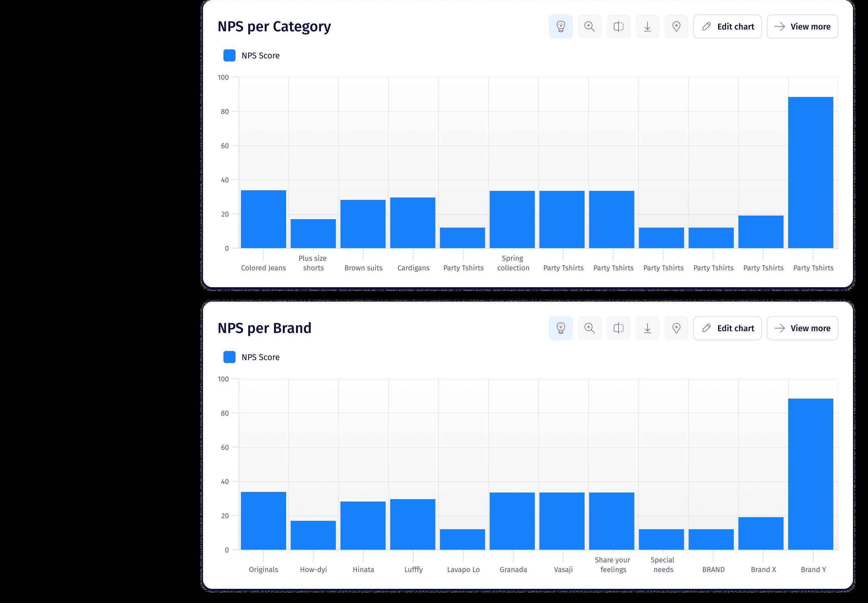868x603 pixels.
Task: Open View more for NPS per Category
Action: (803, 26)
